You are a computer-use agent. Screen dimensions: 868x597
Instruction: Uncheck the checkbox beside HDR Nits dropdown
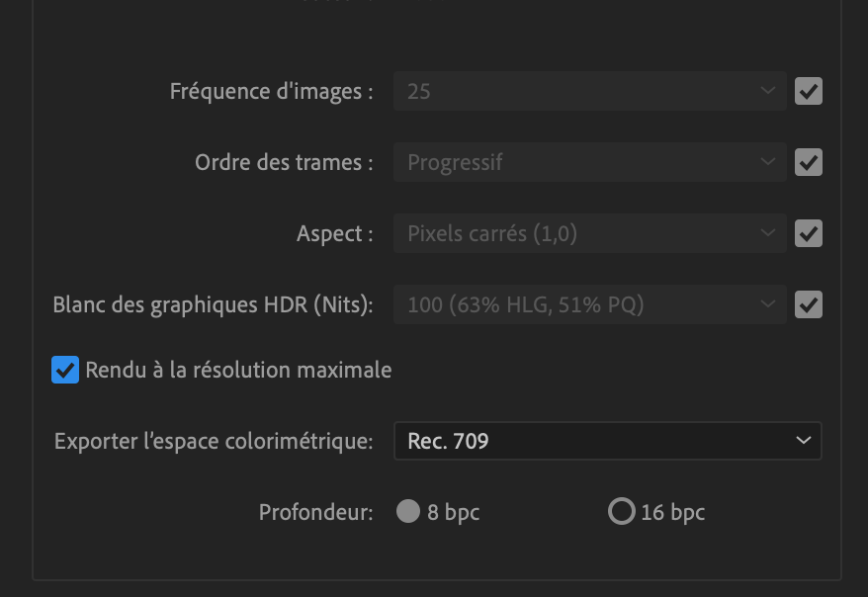coord(809,305)
